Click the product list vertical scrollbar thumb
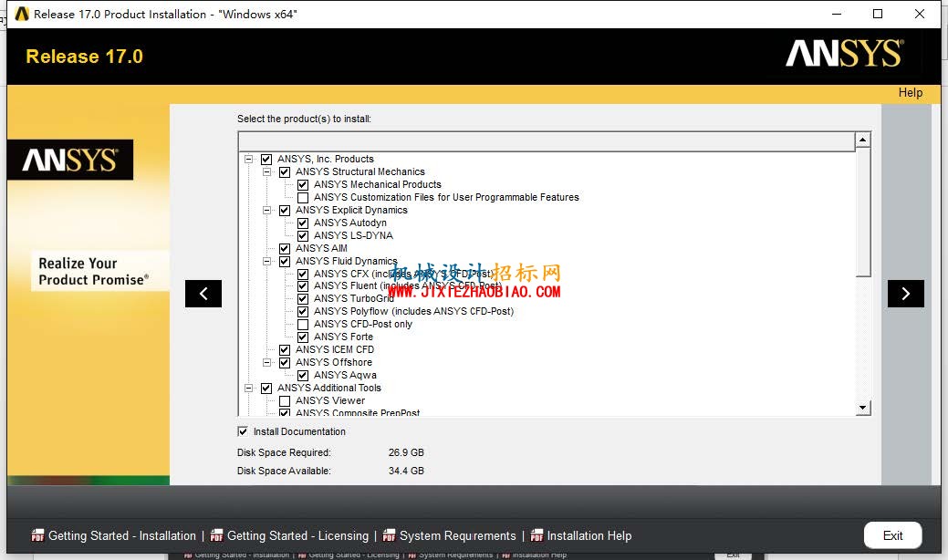This screenshot has height=560, width=948. (863, 212)
